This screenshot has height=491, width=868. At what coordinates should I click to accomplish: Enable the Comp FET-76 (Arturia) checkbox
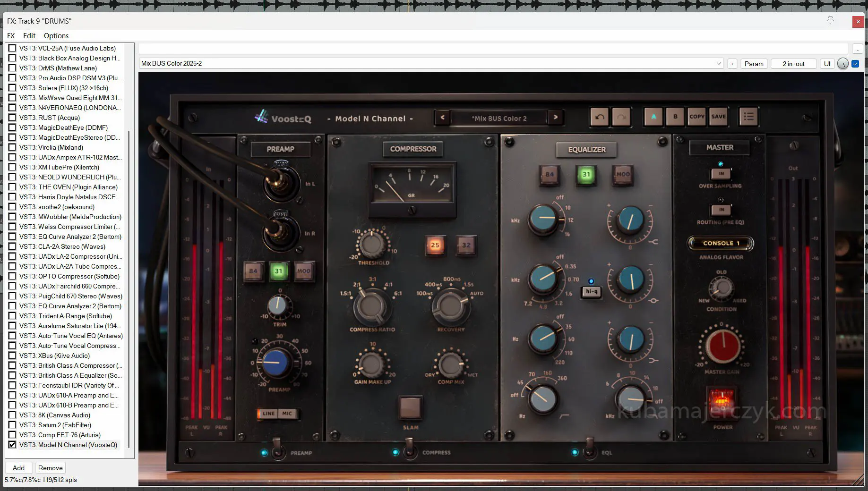click(x=12, y=435)
